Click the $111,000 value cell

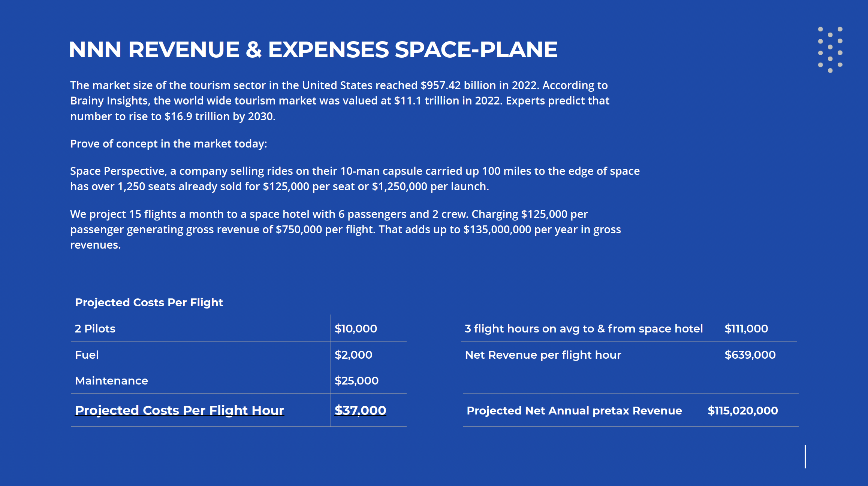[759, 328]
